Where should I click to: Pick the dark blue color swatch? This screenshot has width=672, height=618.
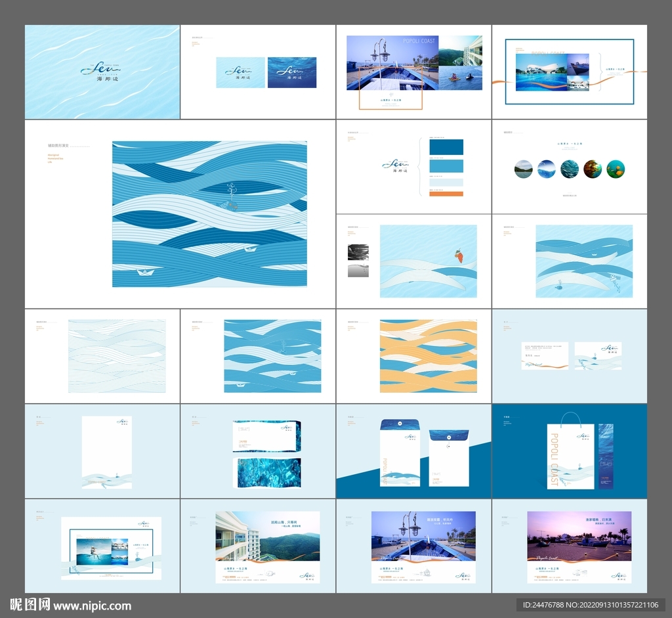(446, 146)
